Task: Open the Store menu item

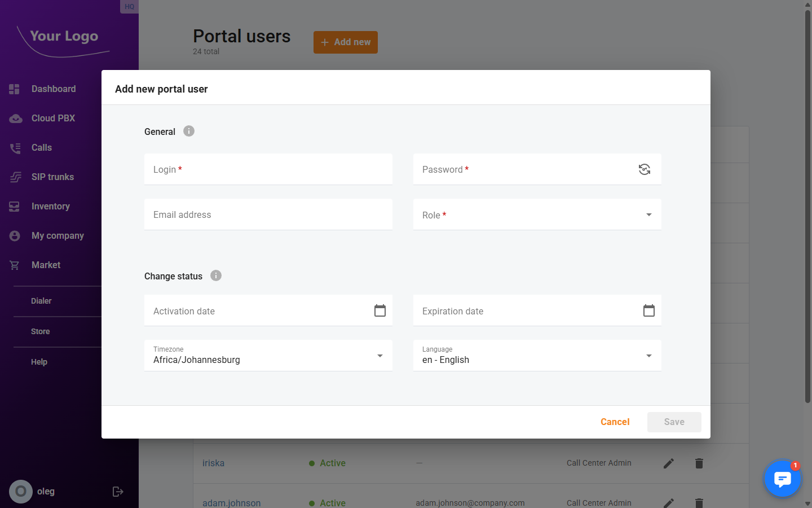Action: tap(40, 331)
